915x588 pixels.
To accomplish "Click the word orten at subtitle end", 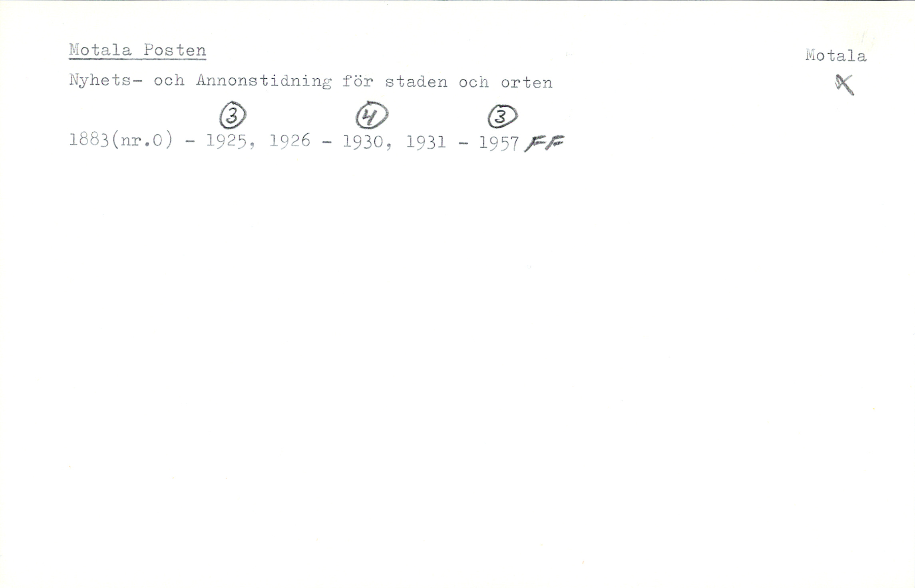I will (527, 83).
